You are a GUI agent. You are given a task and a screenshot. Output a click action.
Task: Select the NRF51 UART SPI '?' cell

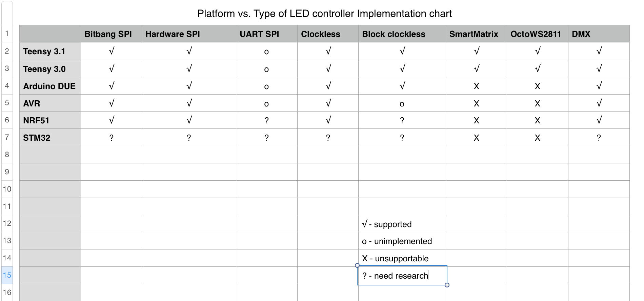(266, 120)
